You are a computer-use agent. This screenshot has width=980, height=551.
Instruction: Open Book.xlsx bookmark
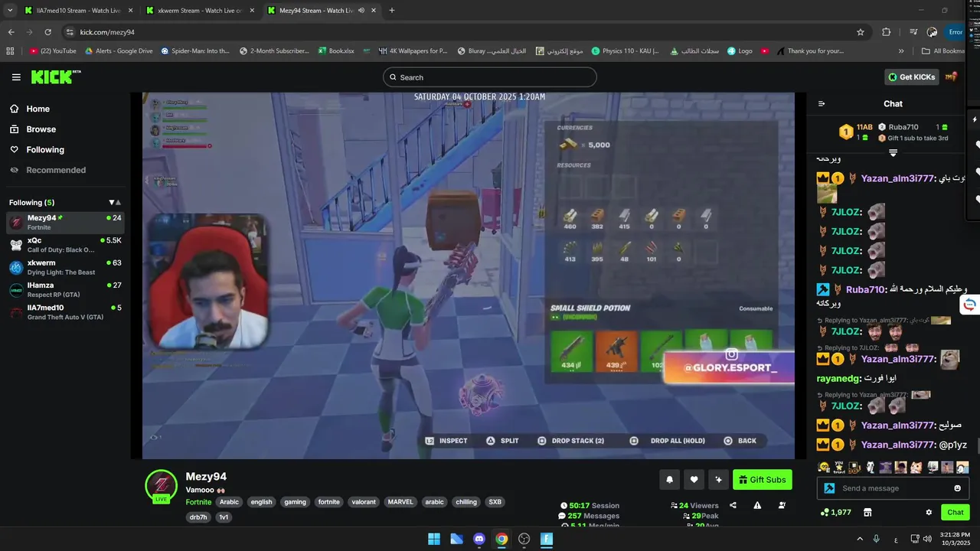(x=336, y=51)
